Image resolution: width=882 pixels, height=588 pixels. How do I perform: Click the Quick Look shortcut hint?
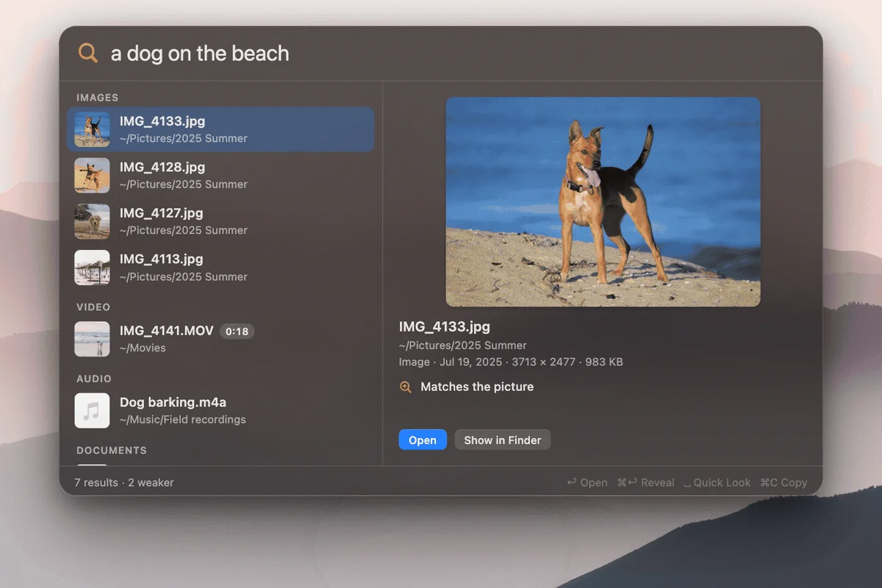tap(717, 482)
